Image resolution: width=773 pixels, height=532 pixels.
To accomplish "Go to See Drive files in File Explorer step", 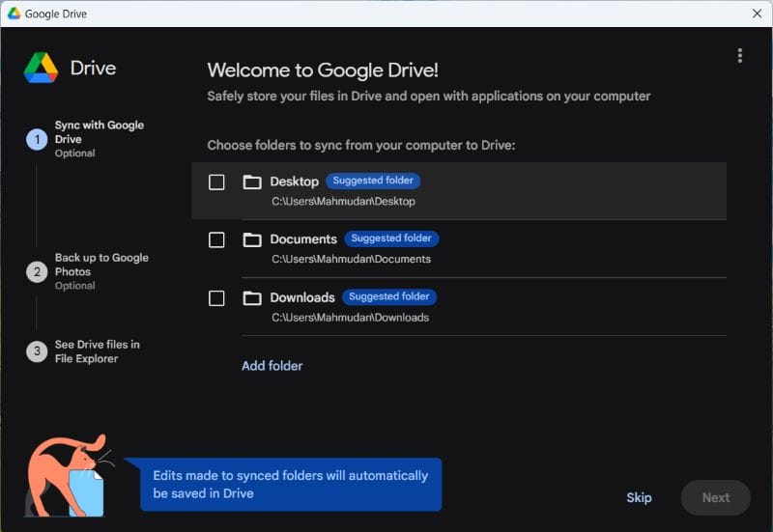I will (x=97, y=351).
